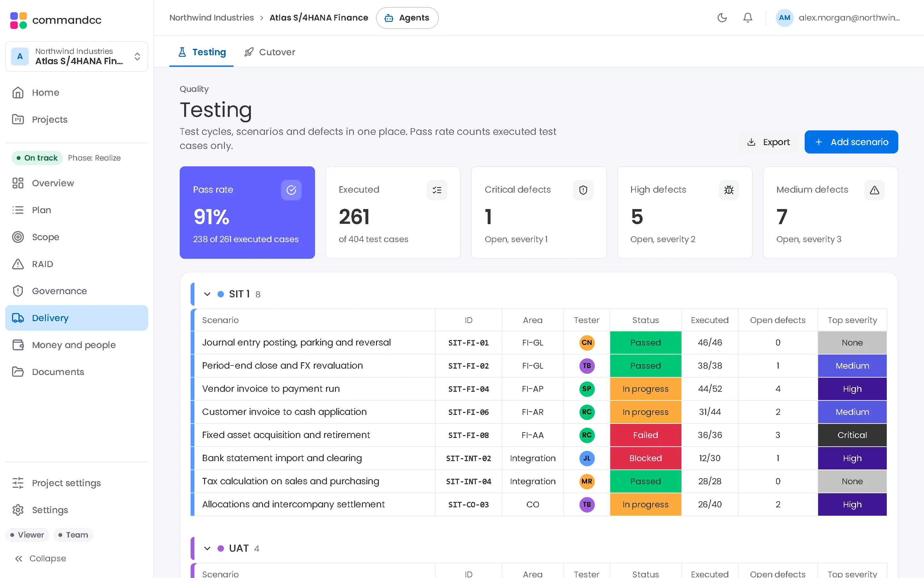Image resolution: width=924 pixels, height=578 pixels.
Task: Go to Home in sidebar
Action: pyautogui.click(x=76, y=92)
